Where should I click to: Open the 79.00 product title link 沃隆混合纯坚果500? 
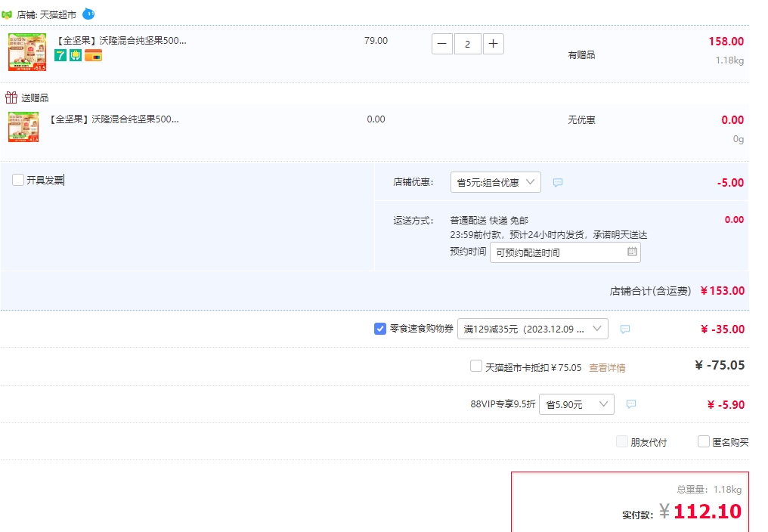tap(121, 41)
